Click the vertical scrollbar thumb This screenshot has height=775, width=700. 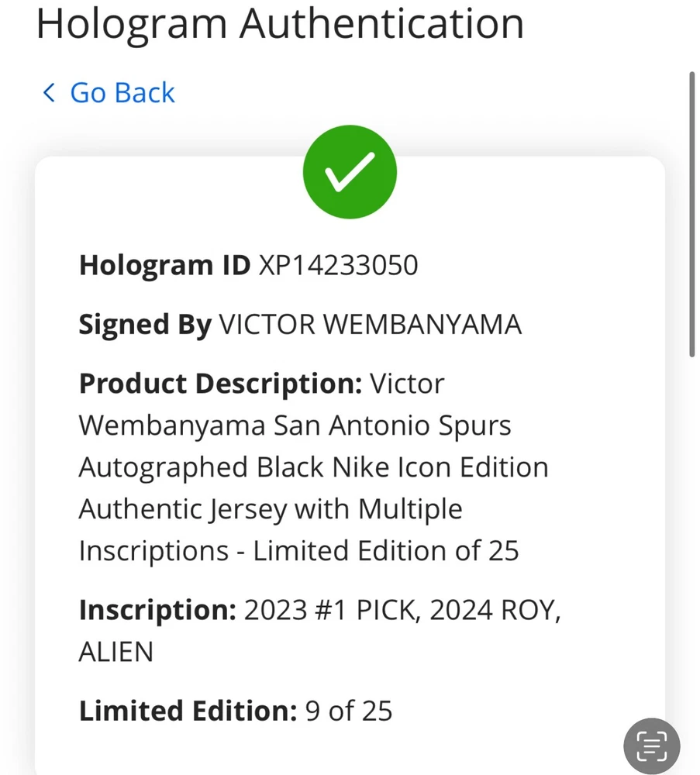pyautogui.click(x=691, y=215)
